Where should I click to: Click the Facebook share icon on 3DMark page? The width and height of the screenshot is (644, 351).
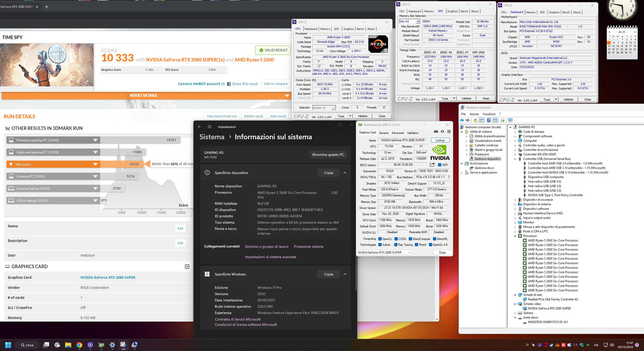point(229,84)
